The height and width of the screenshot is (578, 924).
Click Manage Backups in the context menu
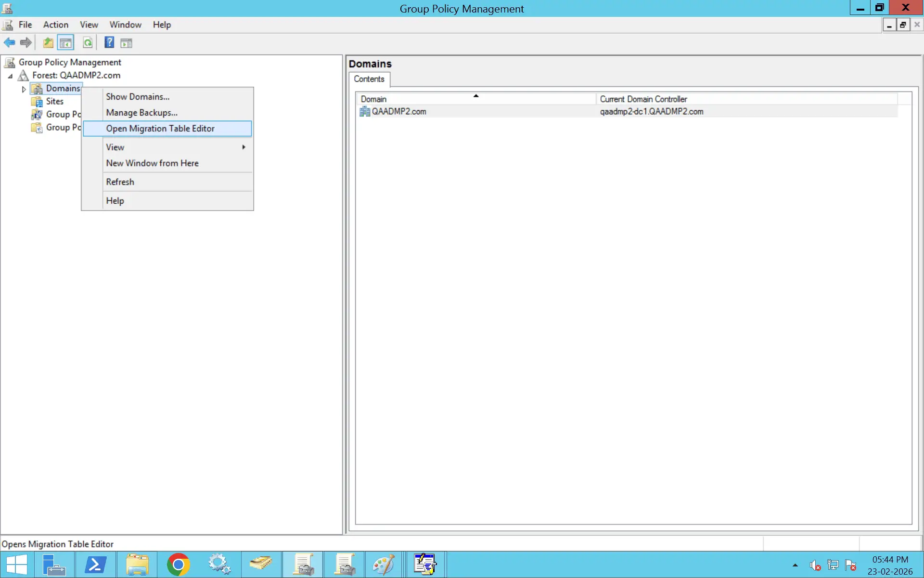tap(141, 112)
